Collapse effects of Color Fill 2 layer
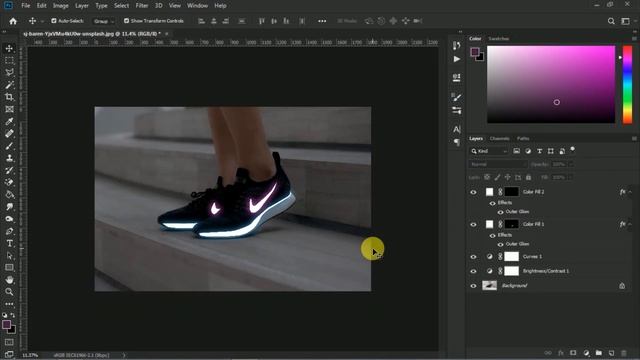Image resolution: width=640 pixels, height=360 pixels. [x=630, y=192]
